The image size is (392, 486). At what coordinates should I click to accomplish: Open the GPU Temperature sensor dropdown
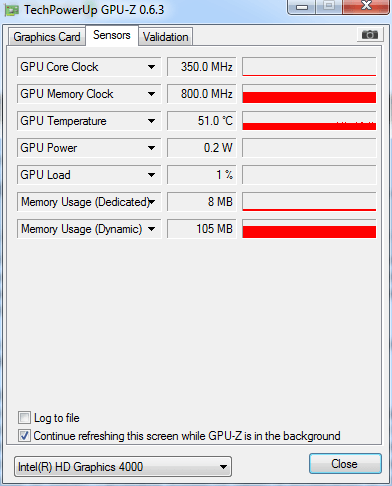[x=151, y=121]
